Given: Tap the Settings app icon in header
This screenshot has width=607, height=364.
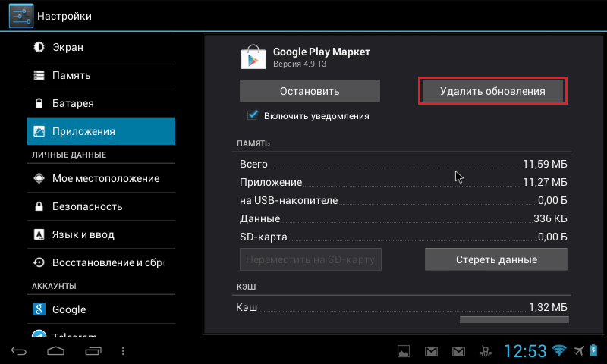Looking at the screenshot, I should tap(21, 16).
